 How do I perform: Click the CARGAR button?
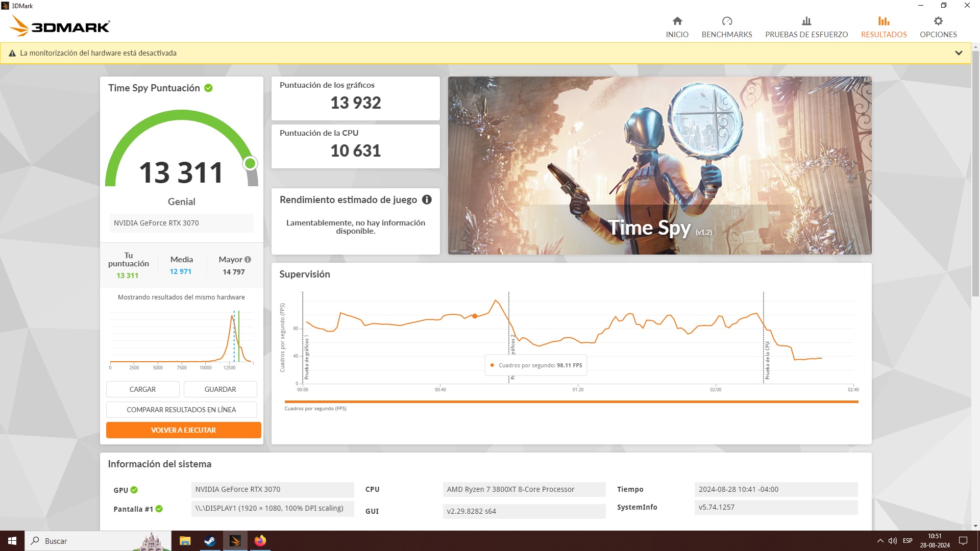tap(142, 389)
